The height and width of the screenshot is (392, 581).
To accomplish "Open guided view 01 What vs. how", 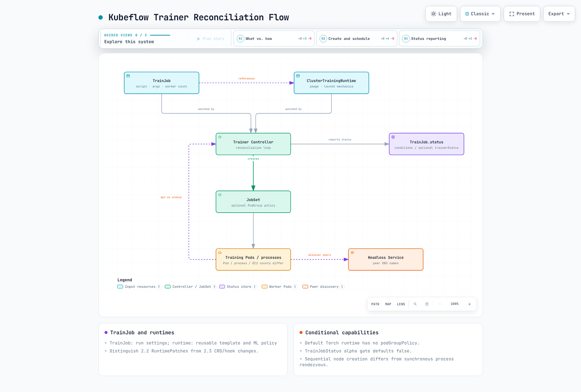I will pos(274,38).
